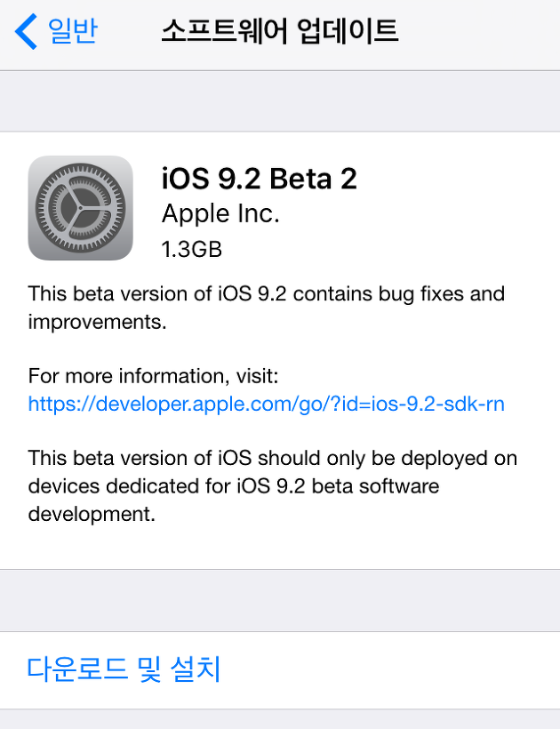Tap the bug fixes description line
This screenshot has height=729, width=560.
pyautogui.click(x=266, y=293)
